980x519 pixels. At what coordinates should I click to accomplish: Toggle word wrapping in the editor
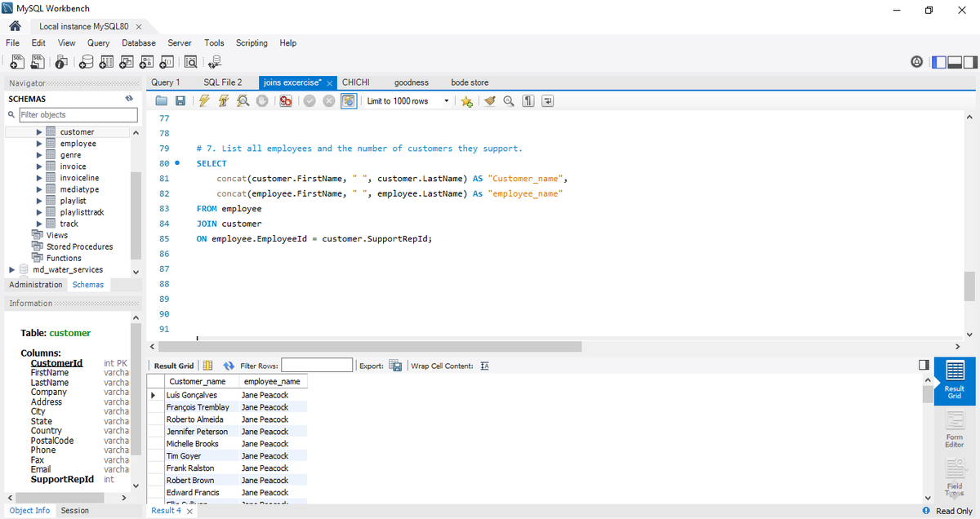coord(548,101)
